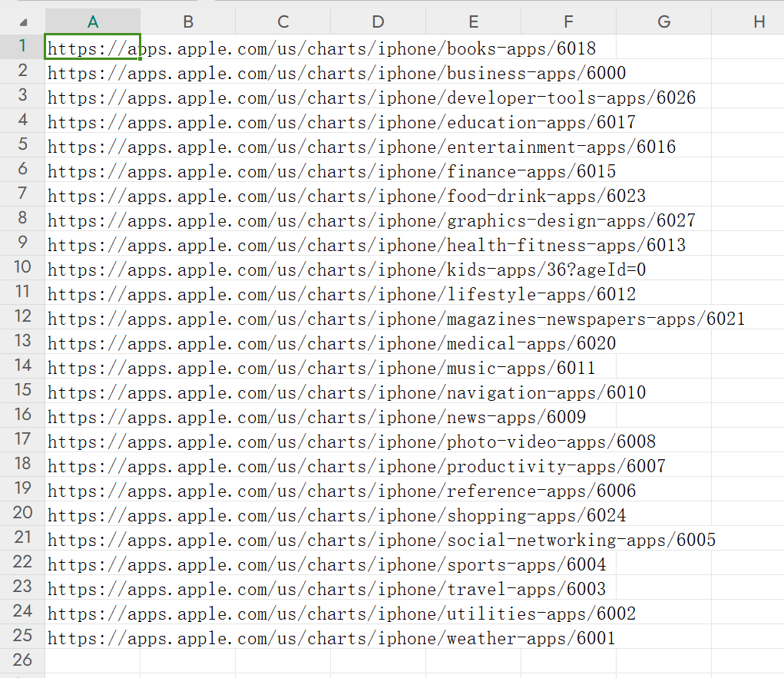784x678 pixels.
Task: Select row 23 header
Action: (x=22, y=587)
